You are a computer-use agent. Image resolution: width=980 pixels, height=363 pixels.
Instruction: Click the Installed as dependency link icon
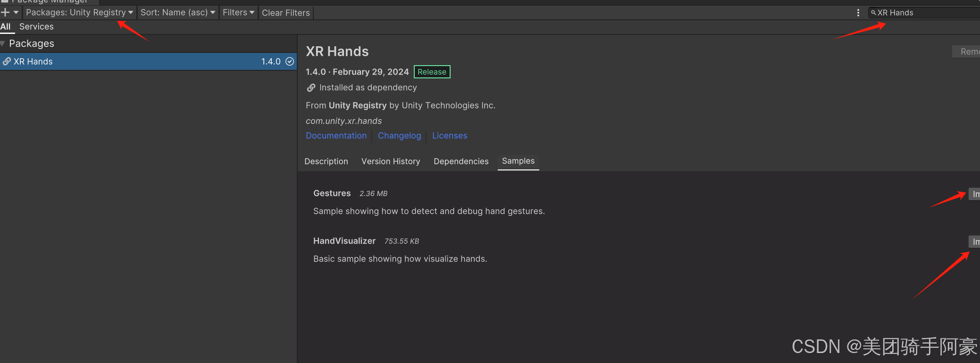(x=311, y=88)
